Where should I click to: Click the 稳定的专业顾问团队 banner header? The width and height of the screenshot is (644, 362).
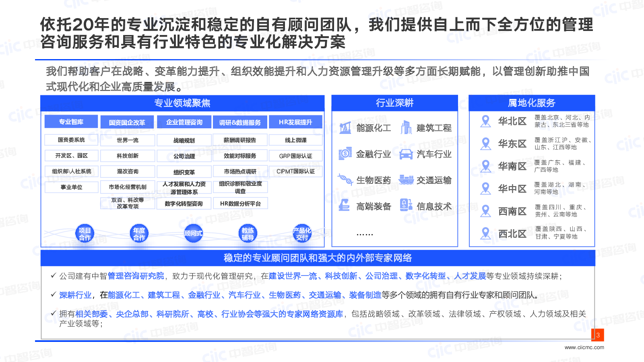click(318, 258)
